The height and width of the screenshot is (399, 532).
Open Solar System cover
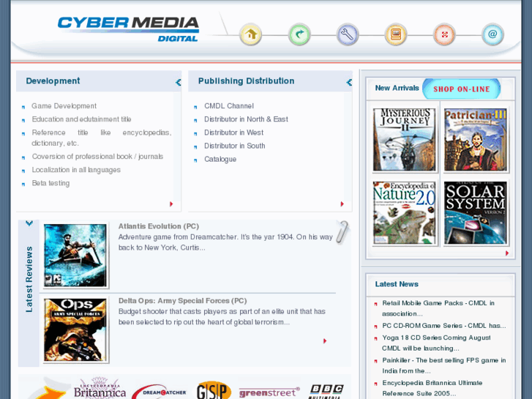[476, 212]
